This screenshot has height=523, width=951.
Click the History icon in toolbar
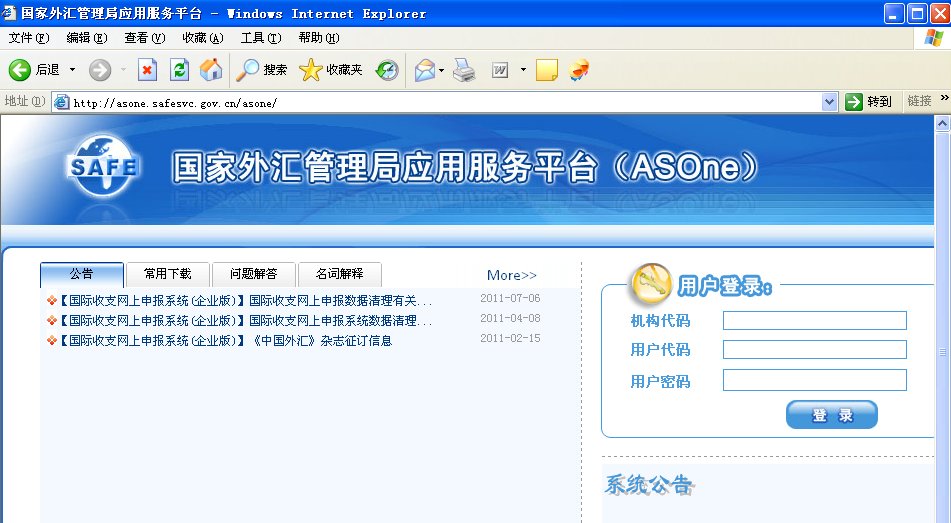coord(387,70)
